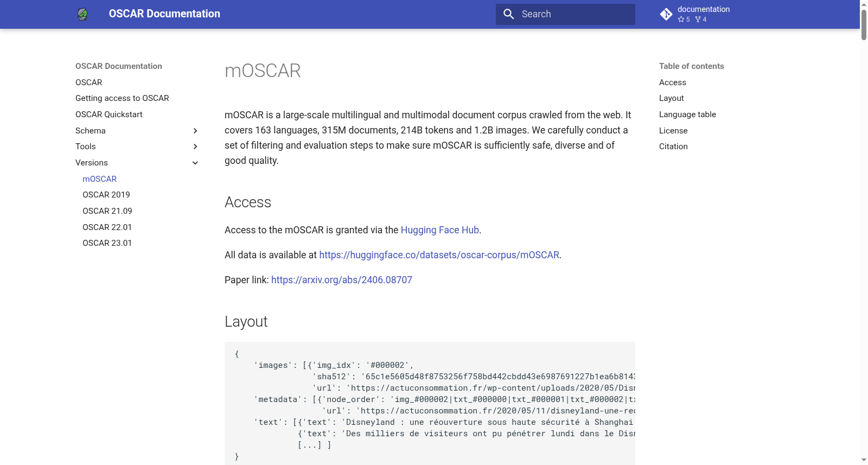The width and height of the screenshot is (868, 465).
Task: Open mOSCAR version page in sidebar
Action: 100,179
